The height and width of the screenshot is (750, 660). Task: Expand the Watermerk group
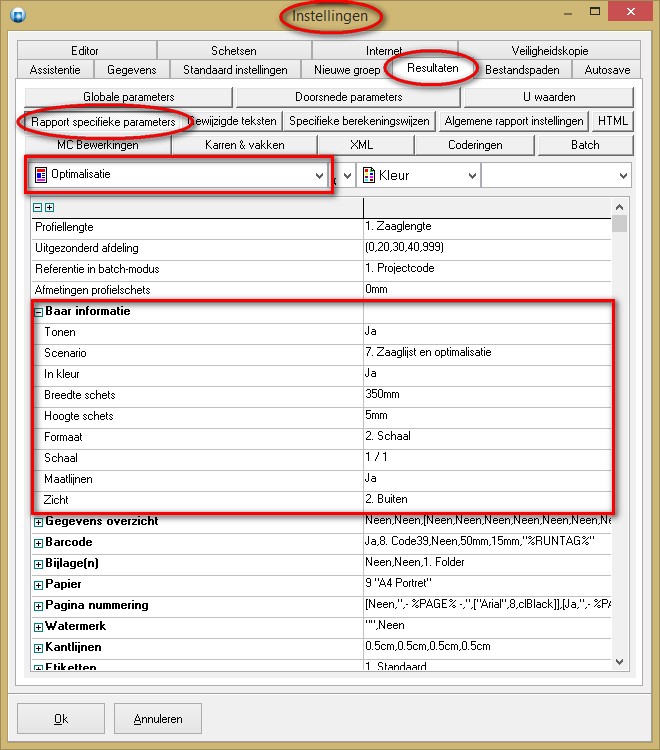click(x=38, y=627)
